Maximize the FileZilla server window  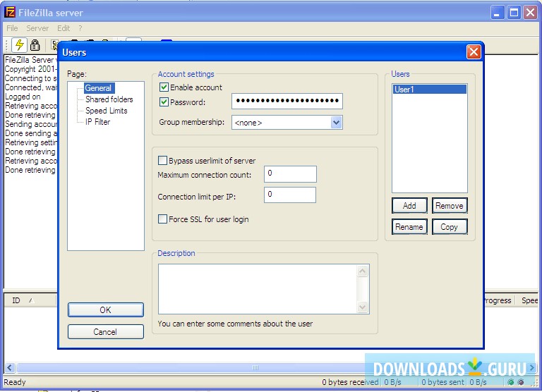[514, 13]
